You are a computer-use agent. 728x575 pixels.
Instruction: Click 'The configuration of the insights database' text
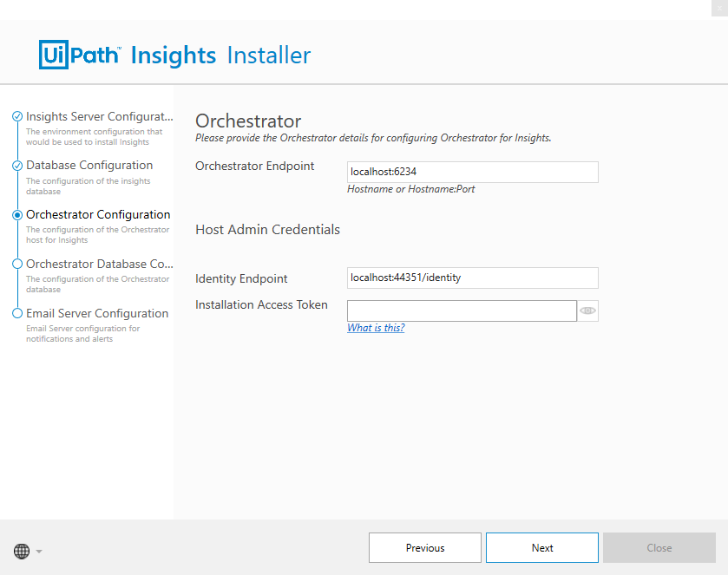pos(89,186)
